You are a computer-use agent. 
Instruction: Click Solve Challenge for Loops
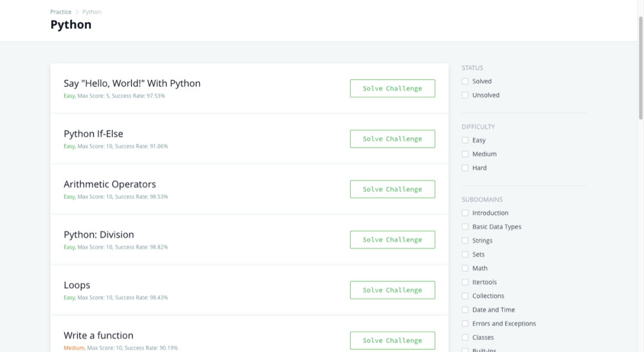click(392, 290)
